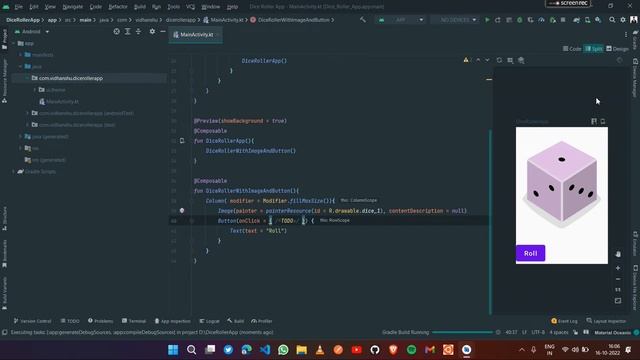
Task: Click the zoom-out minus in preview
Action: (618, 279)
